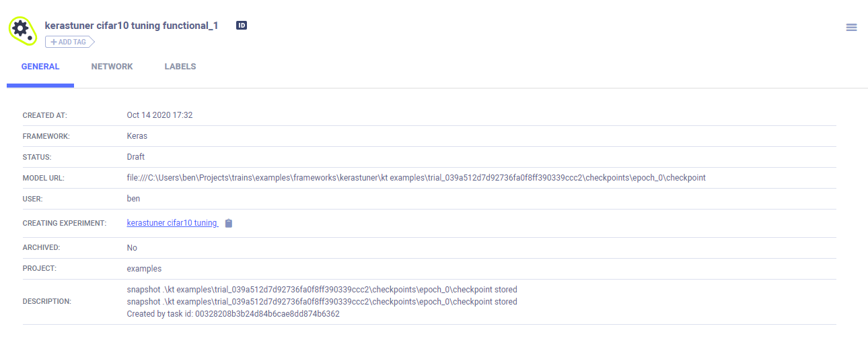The image size is (868, 349).
Task: Click the user value ben
Action: tap(133, 199)
